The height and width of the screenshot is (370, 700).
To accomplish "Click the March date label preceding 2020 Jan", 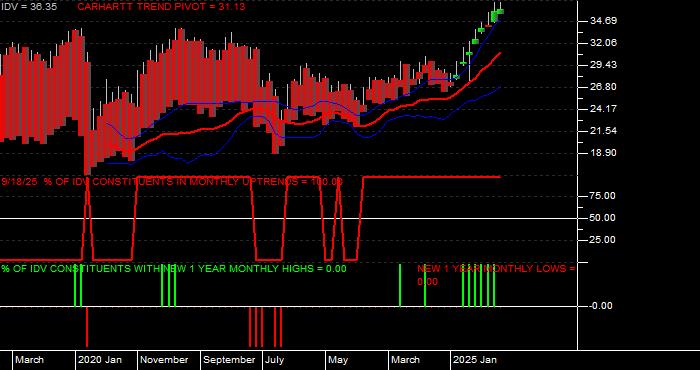I will [29, 360].
